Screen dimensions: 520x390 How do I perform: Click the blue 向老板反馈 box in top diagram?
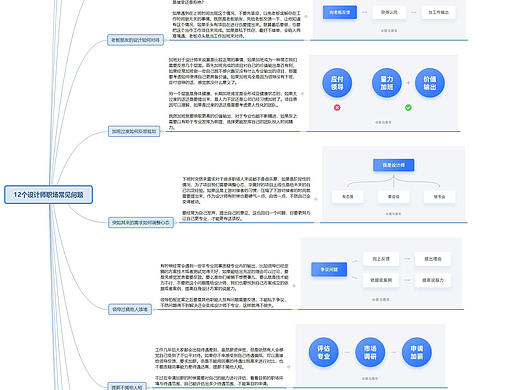[340, 12]
